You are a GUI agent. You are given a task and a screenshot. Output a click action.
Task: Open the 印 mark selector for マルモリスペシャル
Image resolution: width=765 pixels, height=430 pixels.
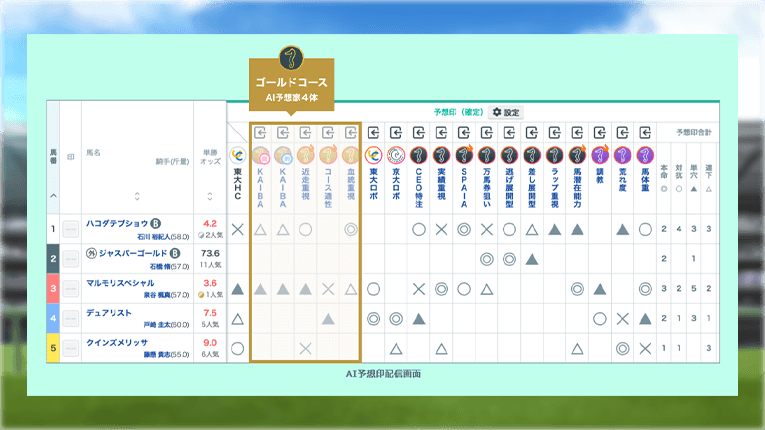click(x=71, y=288)
